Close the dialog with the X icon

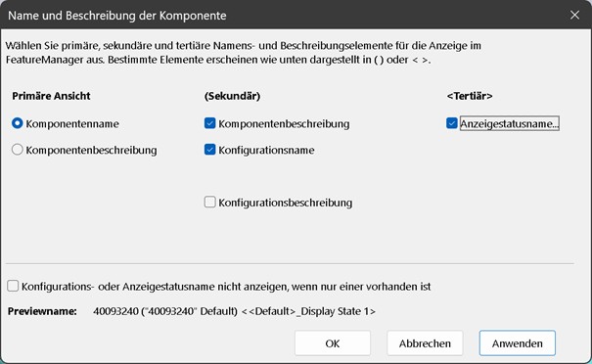(574, 15)
